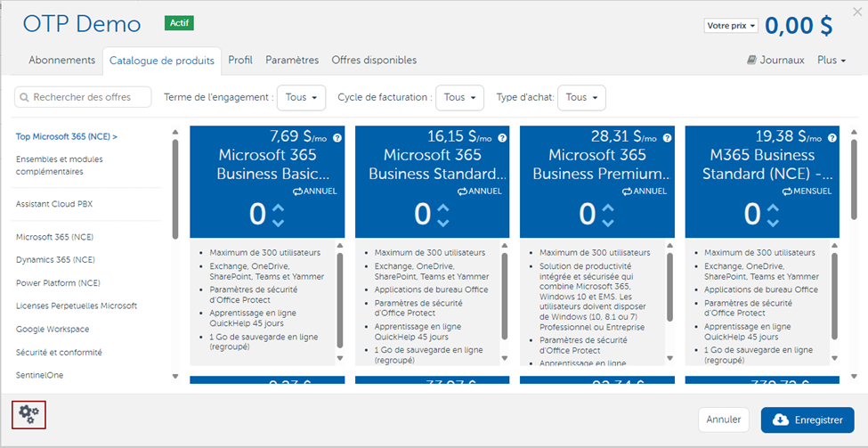868x448 pixels.
Task: Decrease quantity on Business Premium card
Action: (x=608, y=223)
